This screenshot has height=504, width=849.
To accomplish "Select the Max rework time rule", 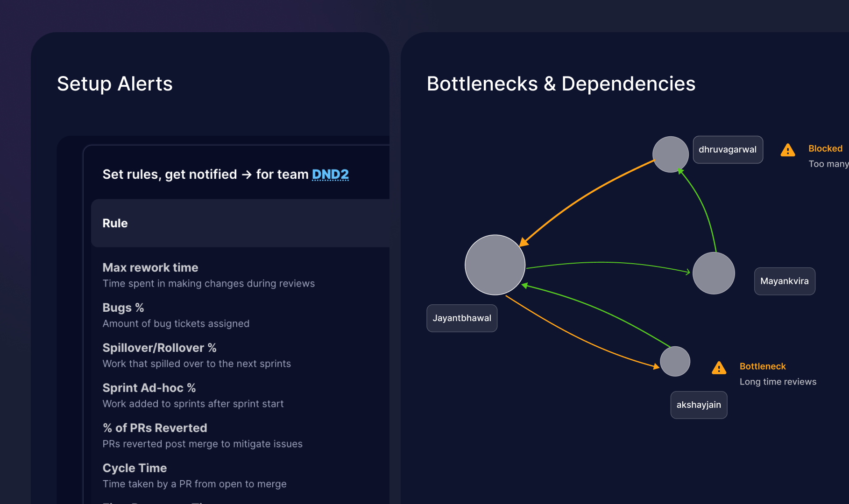I will pos(150,267).
